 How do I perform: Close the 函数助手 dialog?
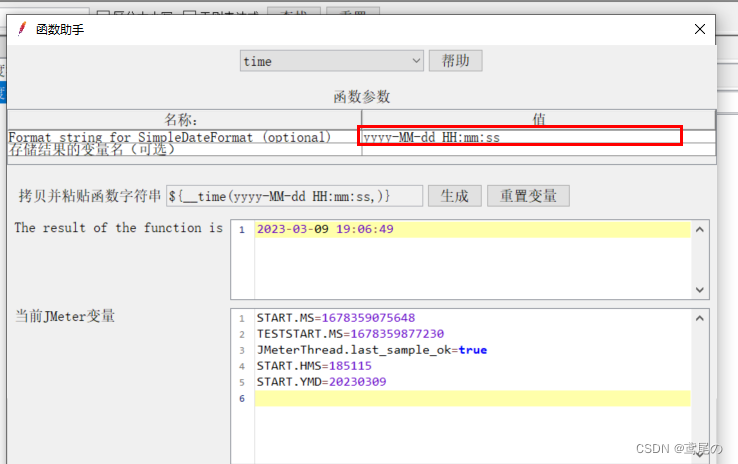tap(699, 29)
